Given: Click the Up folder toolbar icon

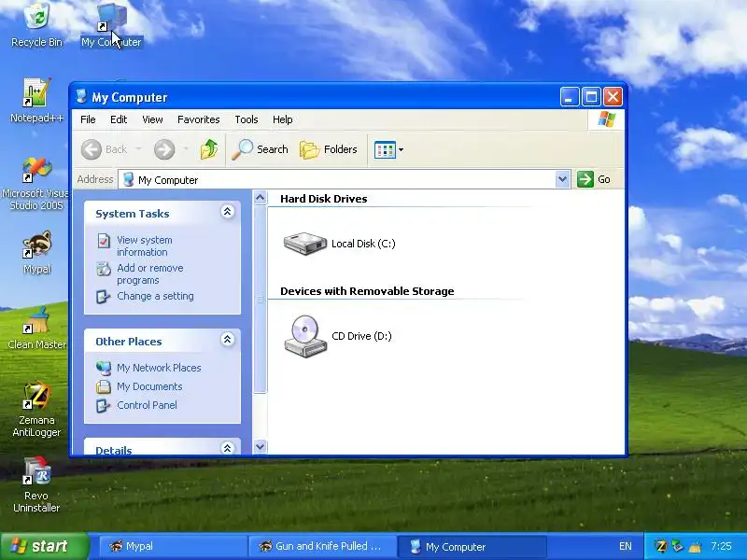Looking at the screenshot, I should 208,149.
